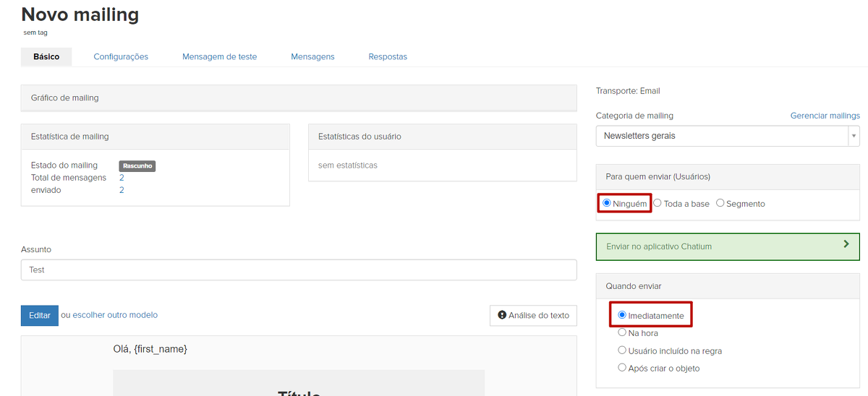Choose the Na hora radio option
Image resolution: width=868 pixels, height=396 pixels.
coord(622,332)
